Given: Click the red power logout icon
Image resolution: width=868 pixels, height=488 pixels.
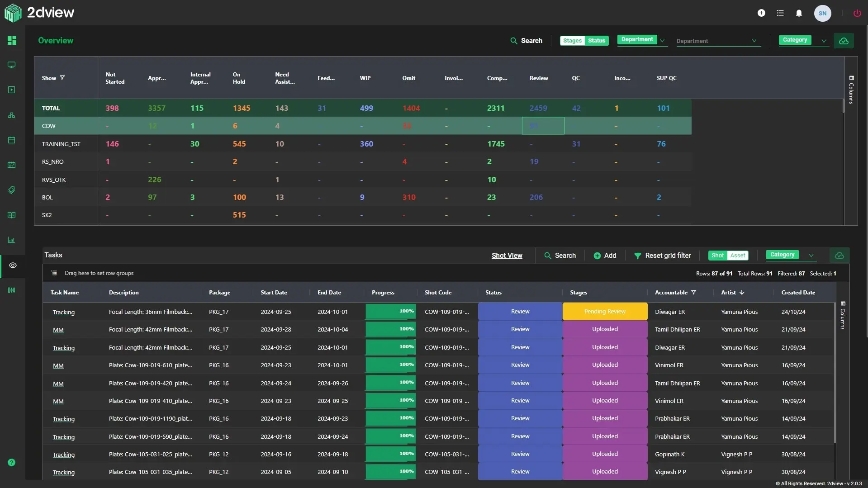Looking at the screenshot, I should click(x=857, y=13).
